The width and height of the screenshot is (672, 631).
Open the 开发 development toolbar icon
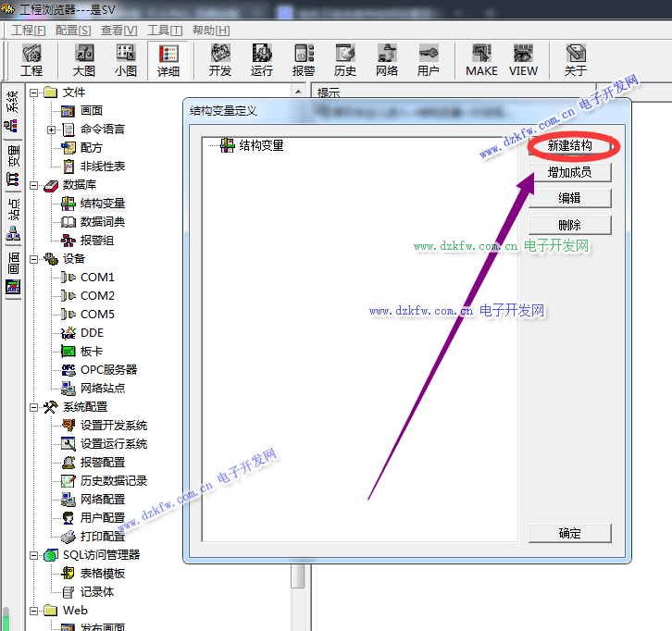click(x=220, y=60)
